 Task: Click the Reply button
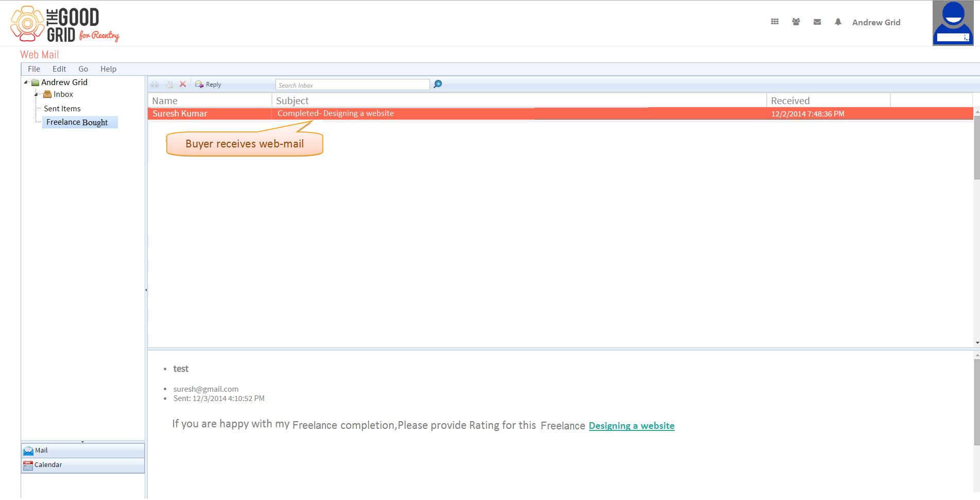(x=208, y=84)
